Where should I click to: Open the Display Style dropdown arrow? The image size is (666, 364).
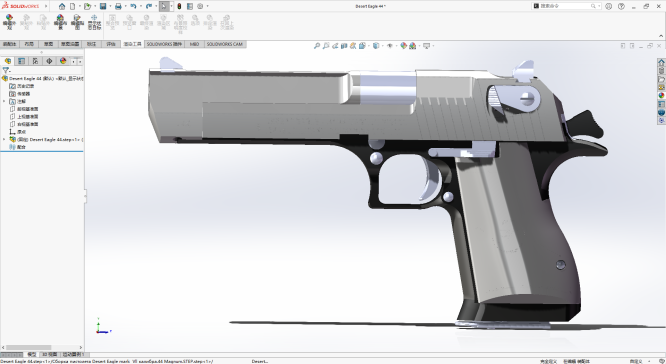pos(382,46)
